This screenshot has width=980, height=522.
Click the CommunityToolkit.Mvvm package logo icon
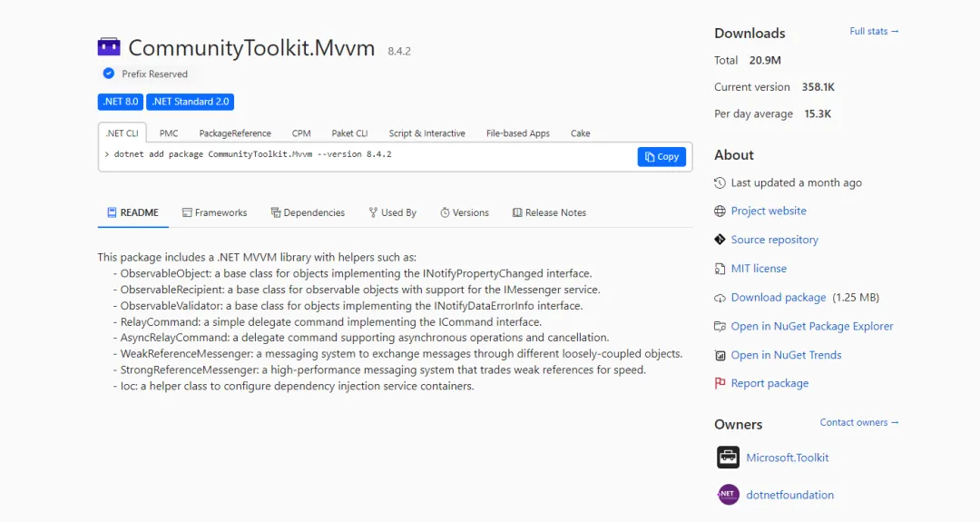[x=109, y=47]
